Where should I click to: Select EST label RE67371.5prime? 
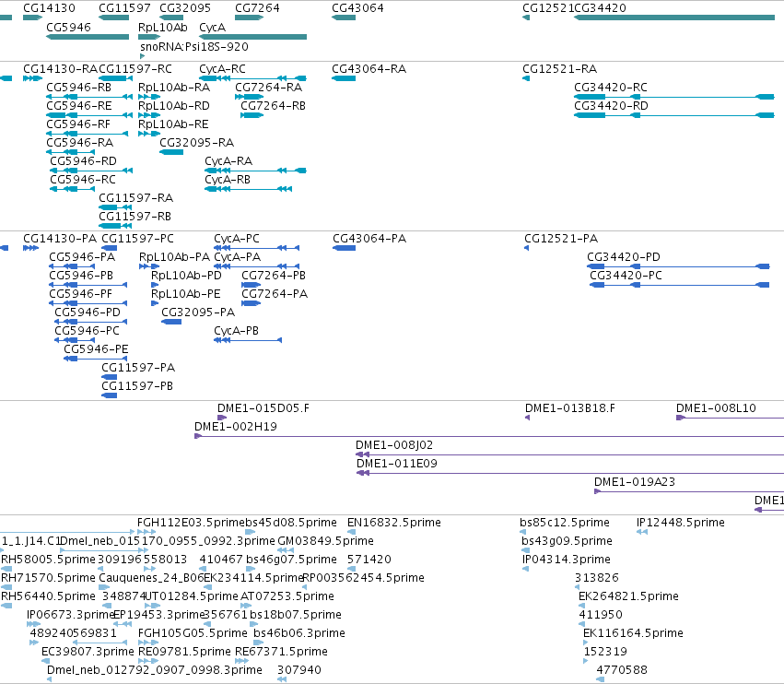[x=281, y=652]
